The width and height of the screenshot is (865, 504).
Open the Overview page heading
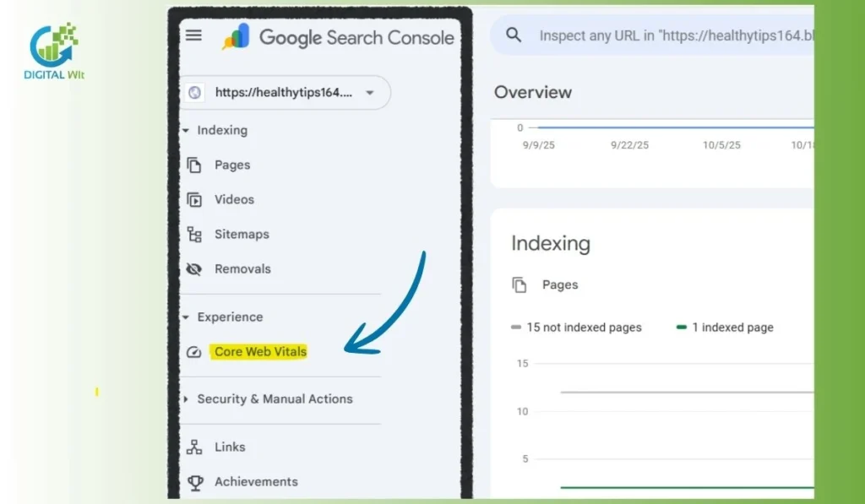tap(534, 92)
